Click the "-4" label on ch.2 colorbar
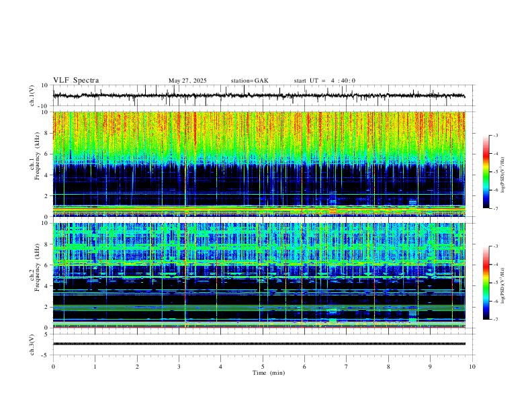This screenshot has width=532, height=411. click(495, 264)
